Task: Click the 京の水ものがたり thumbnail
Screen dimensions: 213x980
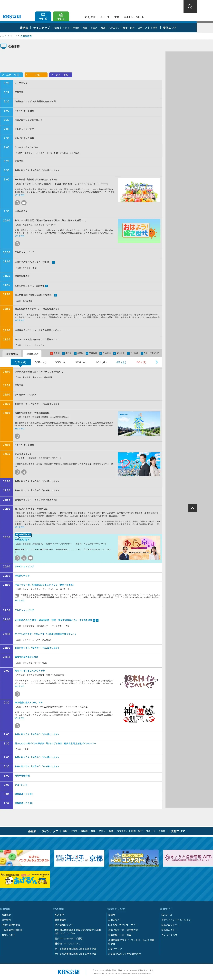Action: point(139,423)
